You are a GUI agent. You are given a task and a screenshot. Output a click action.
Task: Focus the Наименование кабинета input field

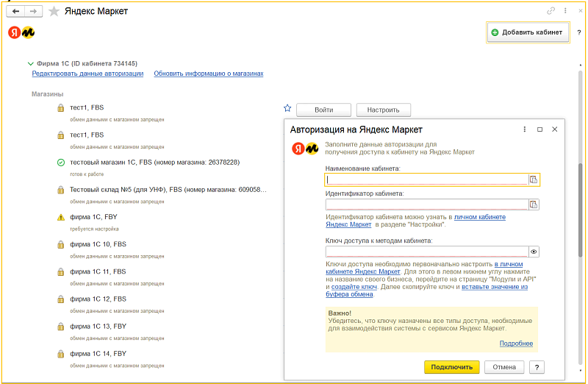pyautogui.click(x=427, y=179)
